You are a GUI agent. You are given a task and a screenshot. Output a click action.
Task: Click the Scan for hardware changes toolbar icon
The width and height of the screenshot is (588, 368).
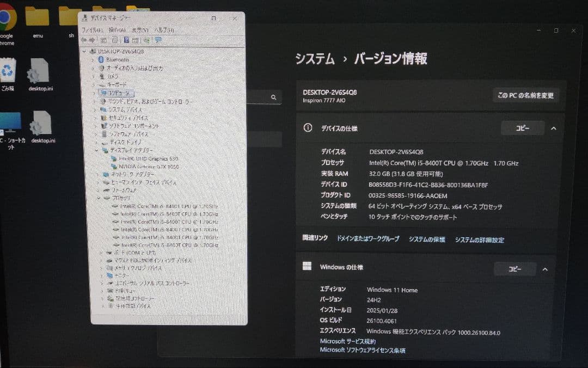click(146, 39)
